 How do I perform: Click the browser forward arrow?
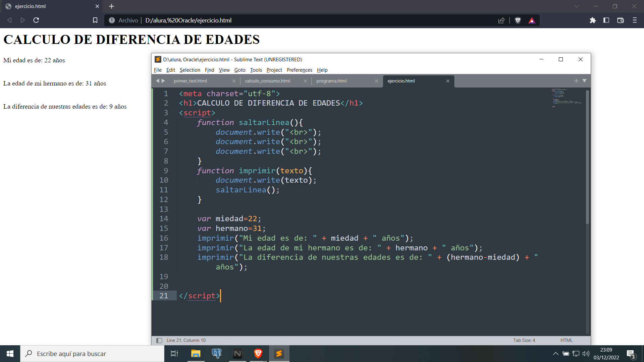pyautogui.click(x=22, y=20)
